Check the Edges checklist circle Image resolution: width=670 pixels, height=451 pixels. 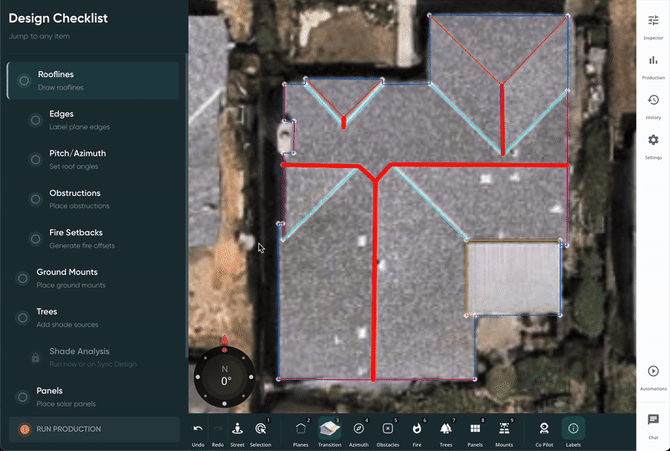(35, 120)
